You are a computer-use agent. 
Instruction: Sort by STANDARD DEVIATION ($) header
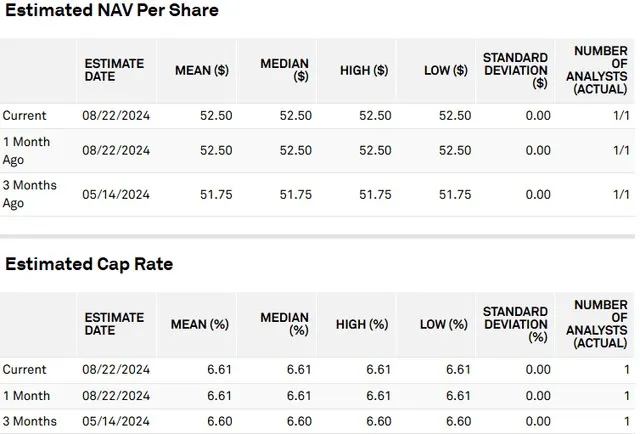coord(515,71)
